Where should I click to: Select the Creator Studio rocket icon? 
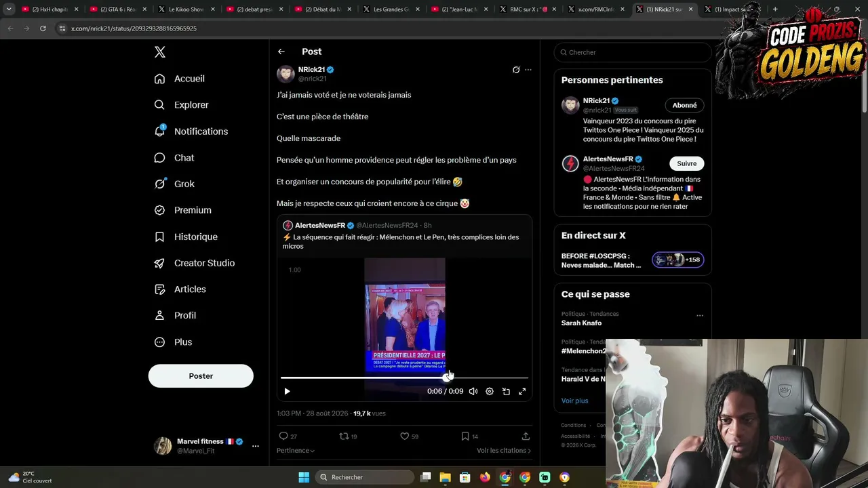(159, 263)
